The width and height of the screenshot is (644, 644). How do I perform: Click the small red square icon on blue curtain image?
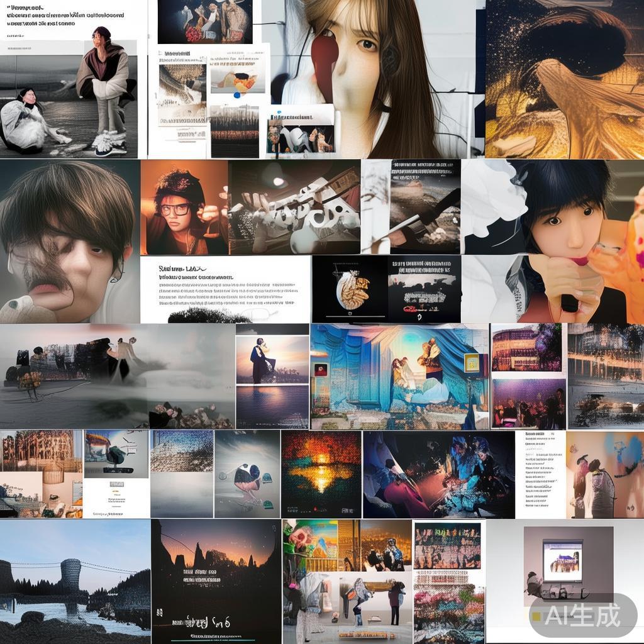(x=320, y=370)
